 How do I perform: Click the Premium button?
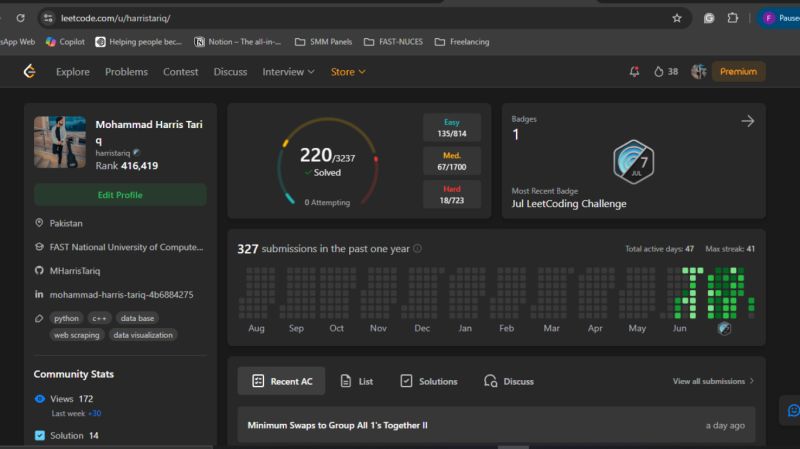tap(738, 71)
